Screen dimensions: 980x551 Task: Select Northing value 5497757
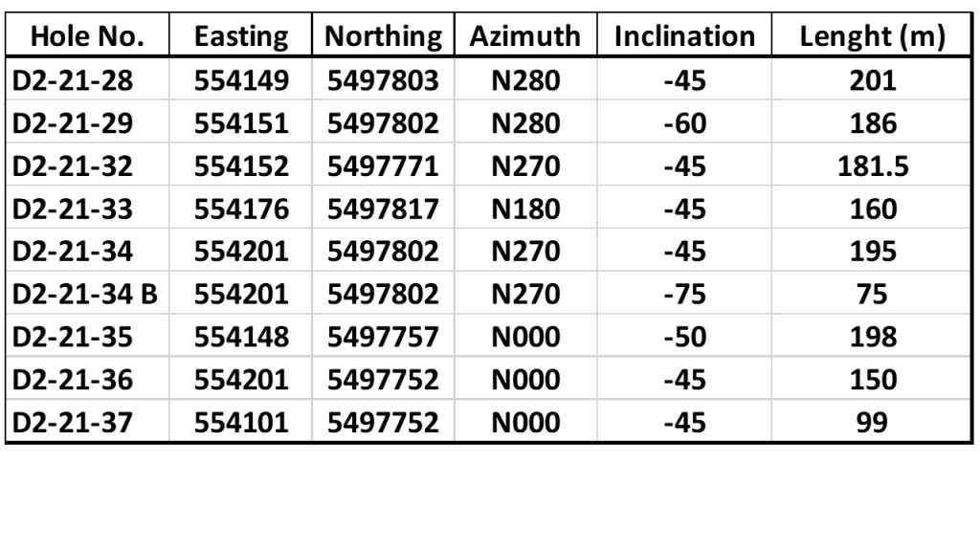(x=383, y=338)
